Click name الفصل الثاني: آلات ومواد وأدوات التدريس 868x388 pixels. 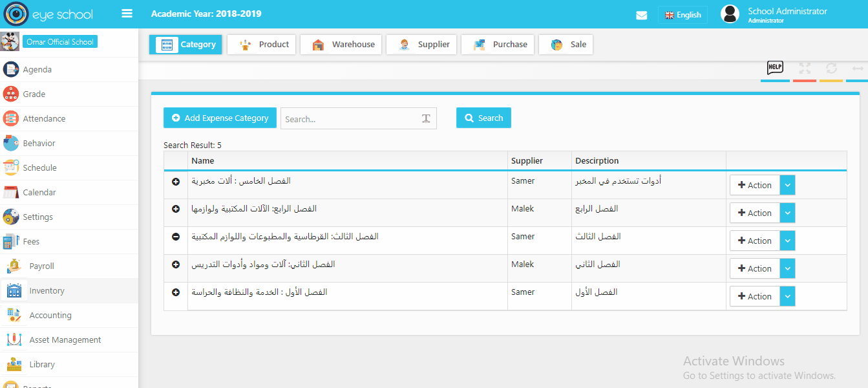click(x=263, y=264)
